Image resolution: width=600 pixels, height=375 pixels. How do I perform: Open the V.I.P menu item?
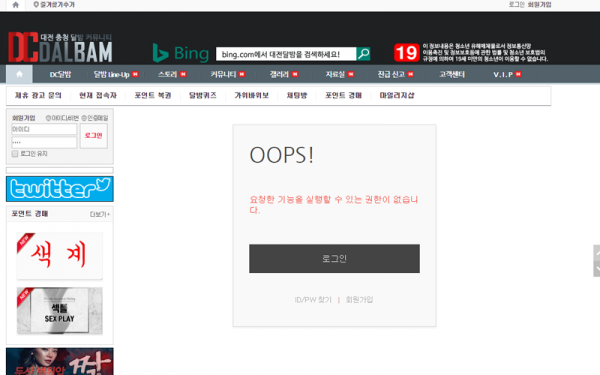(x=507, y=74)
